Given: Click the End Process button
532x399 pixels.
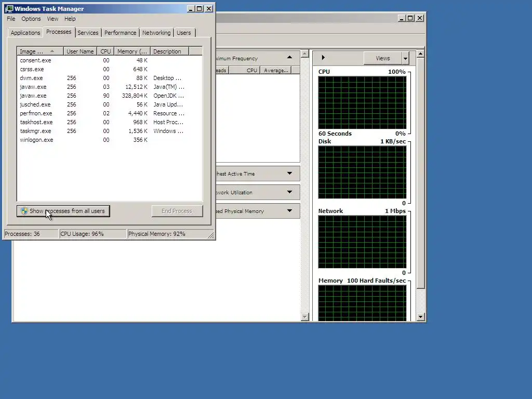Looking at the screenshot, I should (177, 211).
